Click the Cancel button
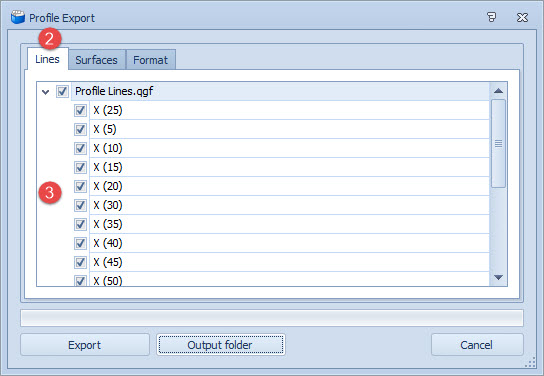Screen dimensions: 544x376 pos(477,345)
